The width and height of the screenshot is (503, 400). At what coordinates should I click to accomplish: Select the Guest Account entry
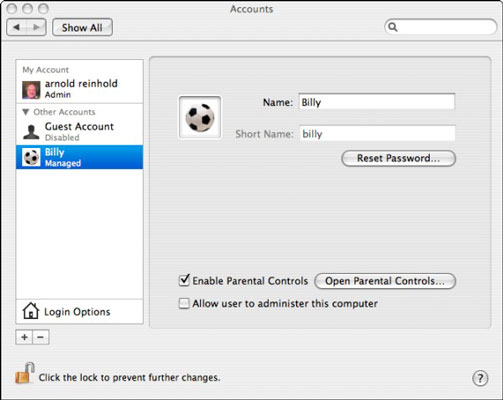click(79, 131)
